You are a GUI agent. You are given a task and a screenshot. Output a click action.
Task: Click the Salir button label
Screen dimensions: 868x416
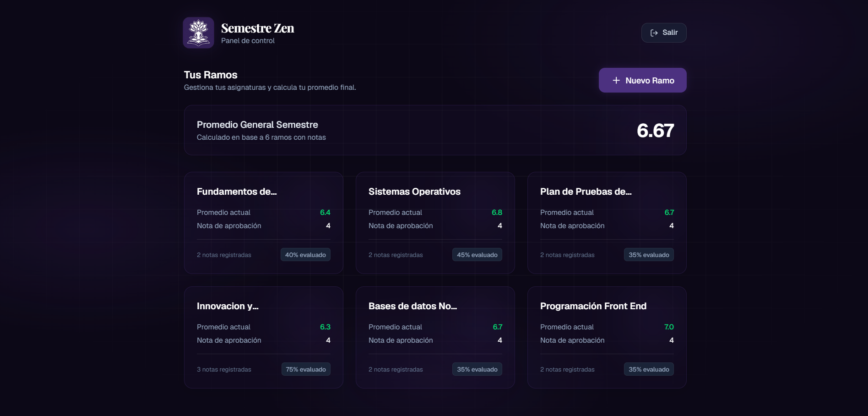(x=670, y=33)
